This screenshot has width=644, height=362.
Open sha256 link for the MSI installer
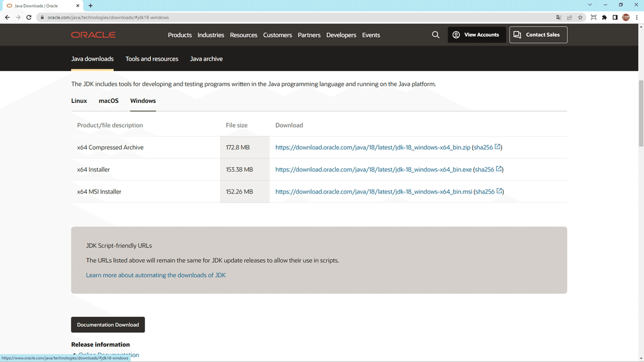pyautogui.click(x=486, y=191)
